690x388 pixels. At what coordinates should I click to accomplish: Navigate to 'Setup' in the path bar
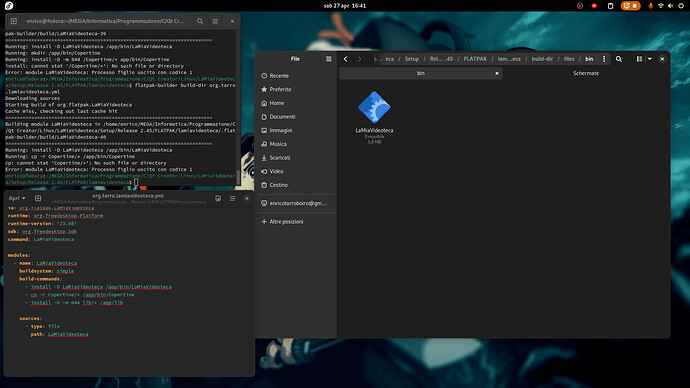tap(411, 59)
